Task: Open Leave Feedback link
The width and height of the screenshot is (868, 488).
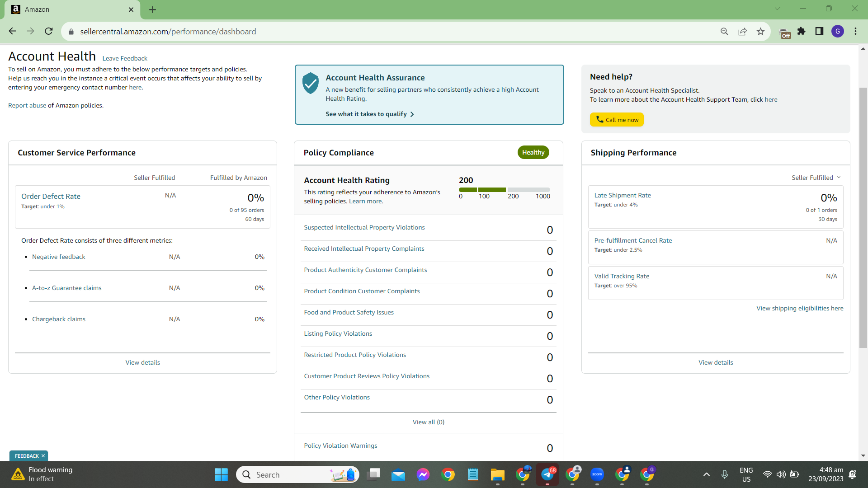Action: (125, 58)
